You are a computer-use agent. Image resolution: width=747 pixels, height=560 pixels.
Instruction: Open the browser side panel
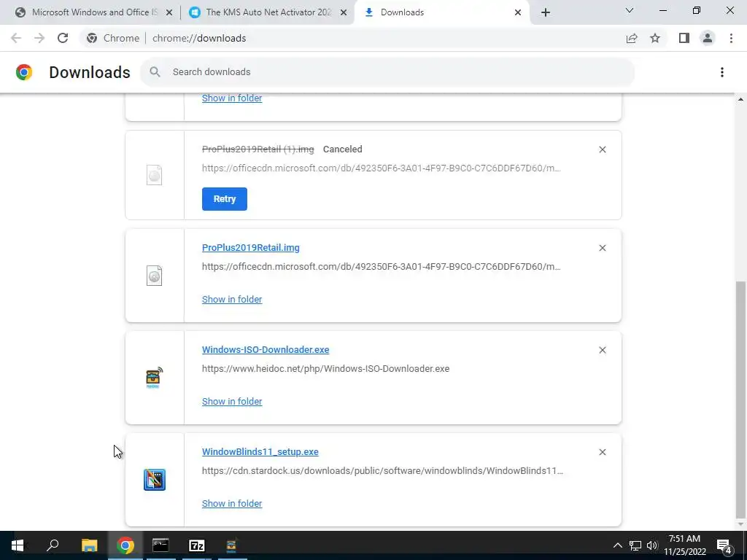[x=684, y=38]
